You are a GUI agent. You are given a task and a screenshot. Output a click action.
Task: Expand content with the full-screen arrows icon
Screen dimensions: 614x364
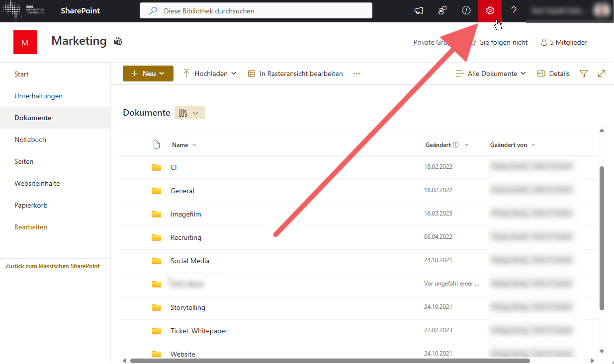click(x=602, y=73)
